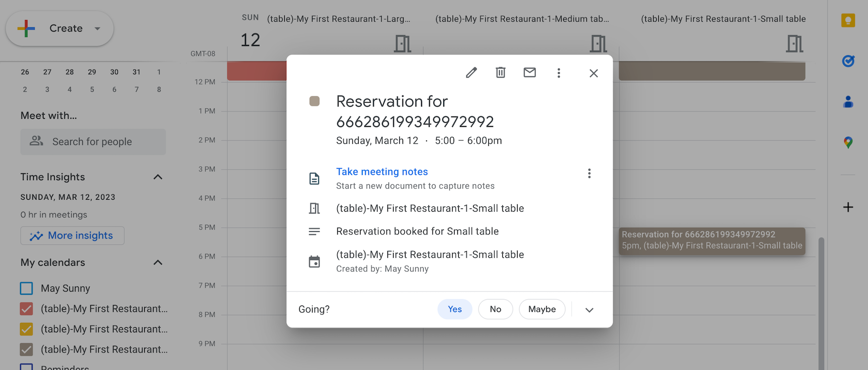
Task: Click '0 hr in meetings' text
Action: click(54, 215)
